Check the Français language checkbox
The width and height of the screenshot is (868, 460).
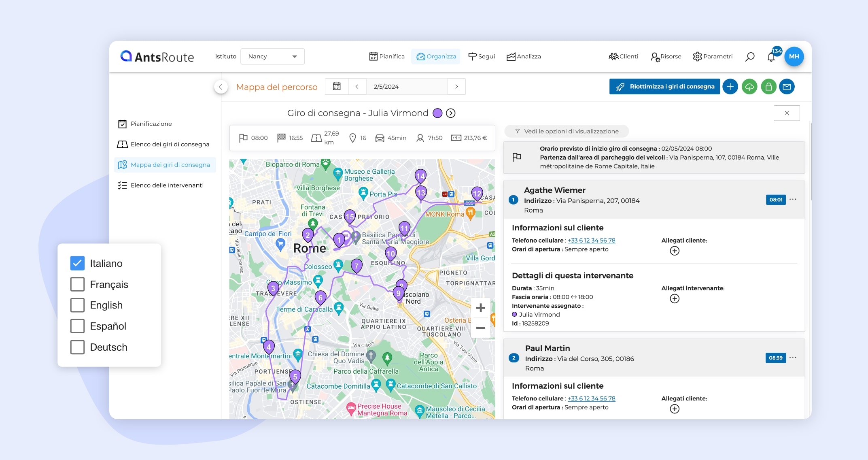[x=77, y=284]
